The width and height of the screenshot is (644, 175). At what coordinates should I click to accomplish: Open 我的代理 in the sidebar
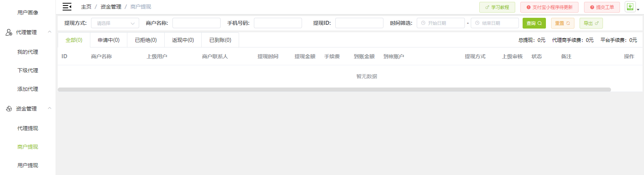pyautogui.click(x=28, y=52)
